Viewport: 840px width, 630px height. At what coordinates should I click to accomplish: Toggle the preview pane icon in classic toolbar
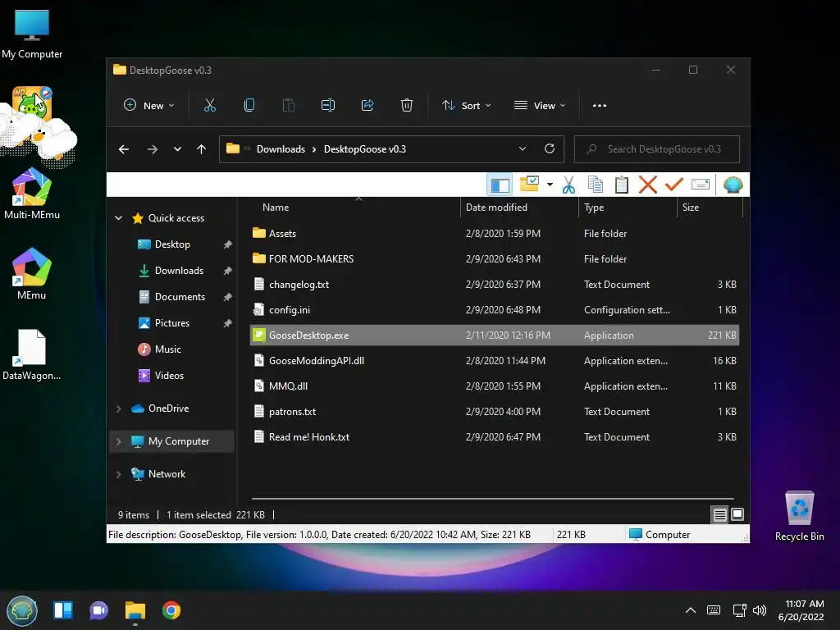tap(500, 185)
